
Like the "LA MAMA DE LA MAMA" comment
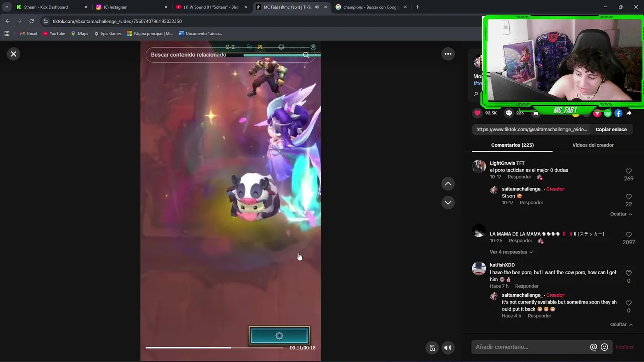[628, 235]
